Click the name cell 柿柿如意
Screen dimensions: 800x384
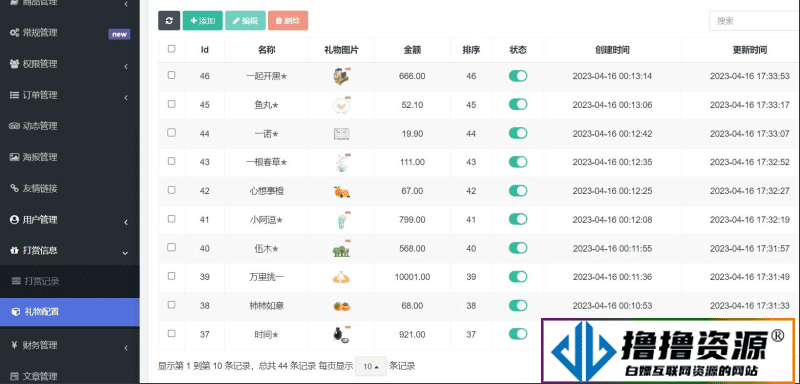(266, 306)
